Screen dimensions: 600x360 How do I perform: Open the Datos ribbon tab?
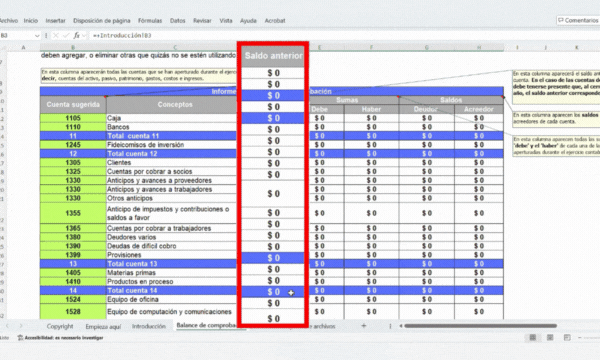tap(178, 21)
